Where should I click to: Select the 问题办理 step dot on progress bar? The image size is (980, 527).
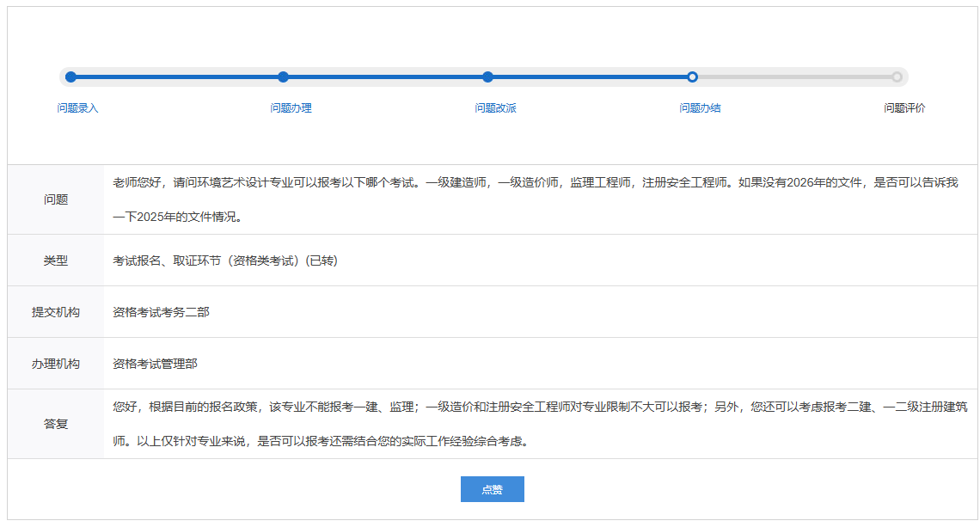[284, 77]
